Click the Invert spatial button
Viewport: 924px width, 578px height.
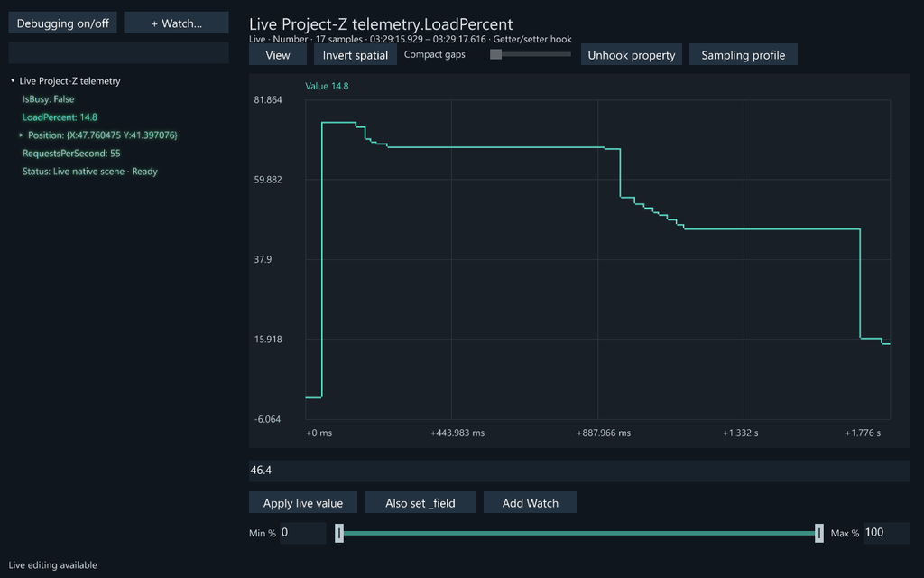[356, 55]
